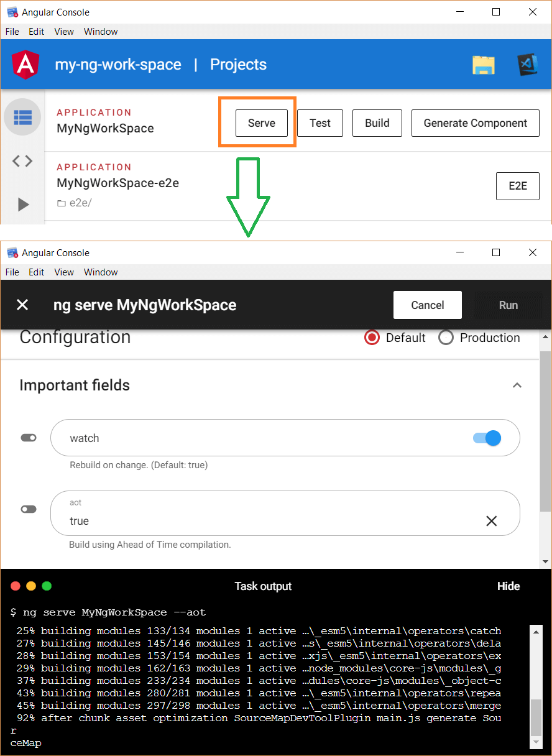Click the Build button
The image size is (552, 756).
(x=377, y=123)
